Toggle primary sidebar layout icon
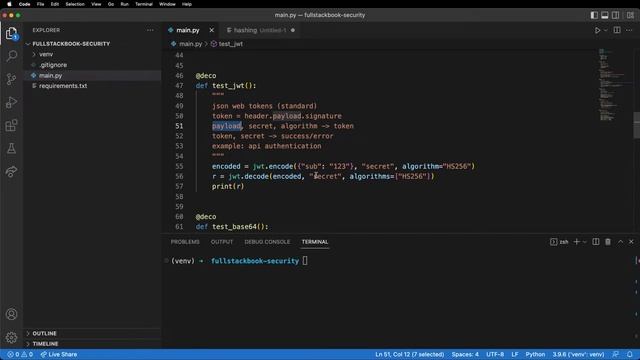The height and width of the screenshot is (360, 640). coord(594,15)
